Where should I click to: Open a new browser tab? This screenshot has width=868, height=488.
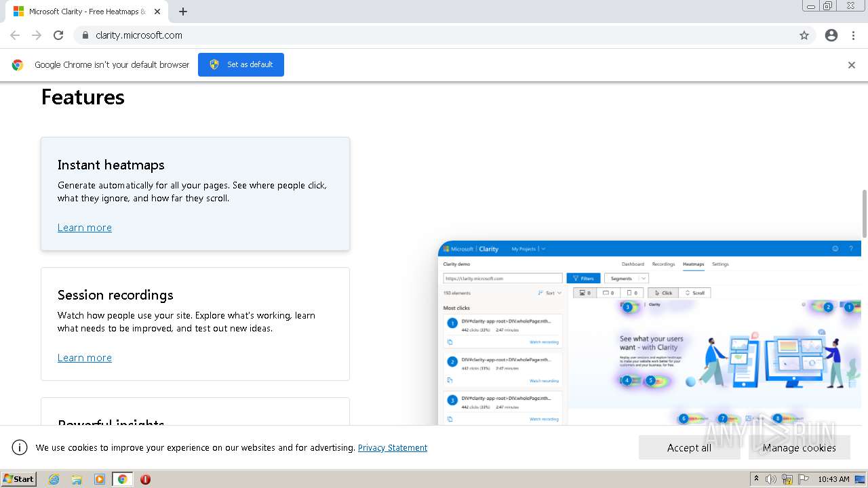click(x=183, y=12)
